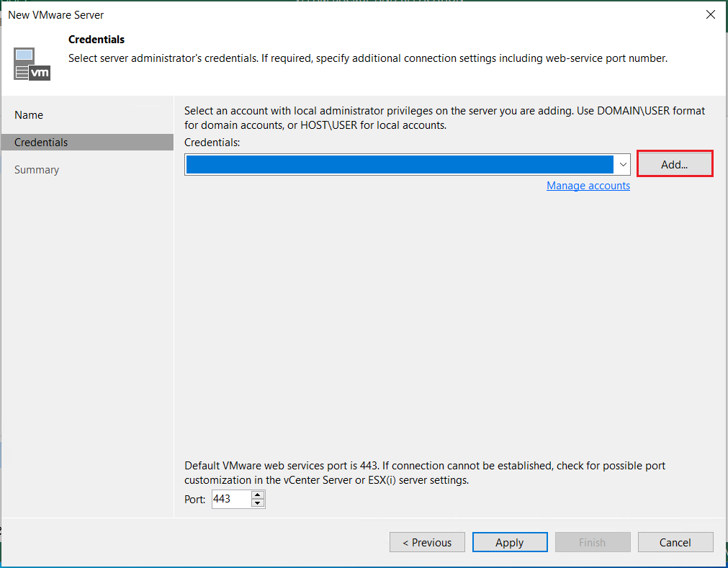This screenshot has height=568, width=728.
Task: Decrease port number with down spinner arrow
Action: 258,503
